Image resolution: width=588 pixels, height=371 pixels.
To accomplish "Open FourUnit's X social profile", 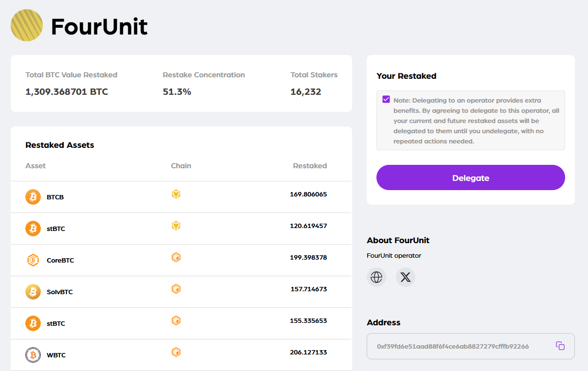I will click(x=406, y=277).
